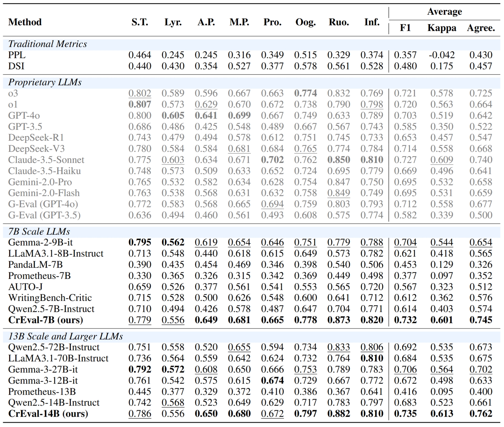Viewport: 504px width, 427px height.
Task: Click the o3 row label
Action: (x=13, y=93)
